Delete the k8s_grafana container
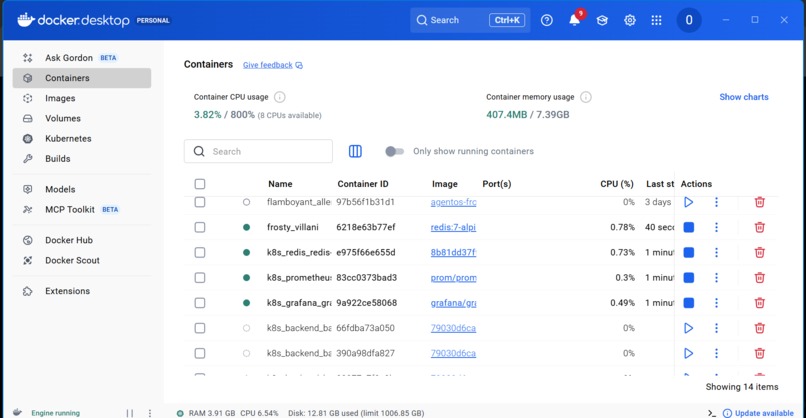The width and height of the screenshot is (806, 418). click(759, 303)
